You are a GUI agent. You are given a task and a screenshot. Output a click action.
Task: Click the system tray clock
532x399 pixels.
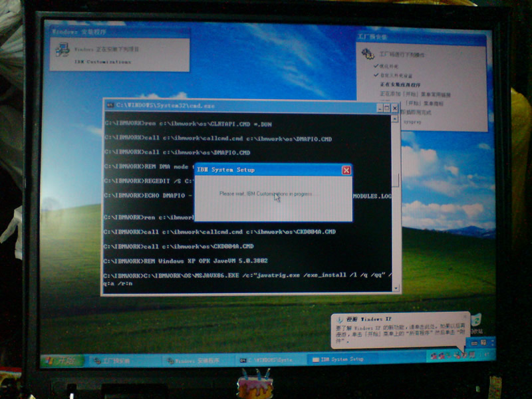(x=486, y=355)
